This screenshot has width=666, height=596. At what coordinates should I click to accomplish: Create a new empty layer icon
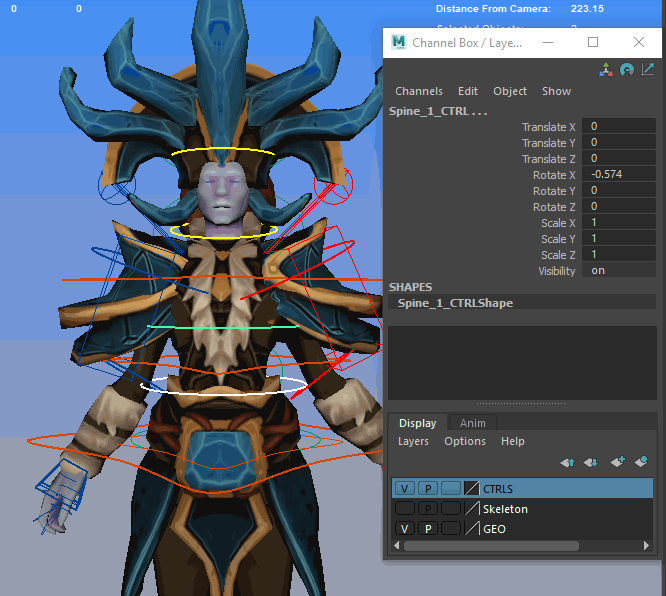[x=617, y=461]
